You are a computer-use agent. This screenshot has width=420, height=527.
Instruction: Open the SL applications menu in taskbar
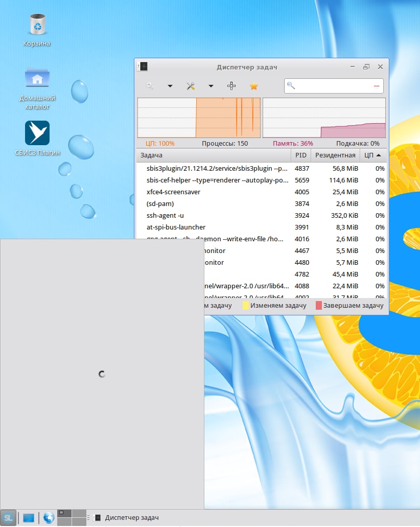point(8,518)
